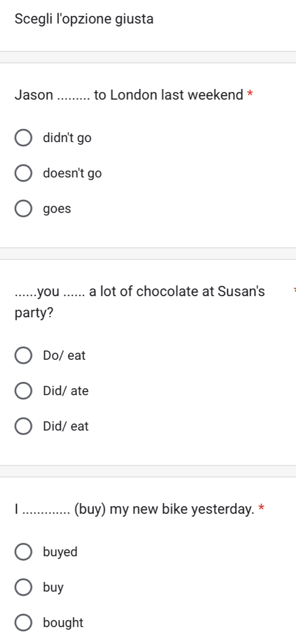The width and height of the screenshot is (296, 644).
Task: Choose the "buy" radio option
Action: (x=23, y=588)
